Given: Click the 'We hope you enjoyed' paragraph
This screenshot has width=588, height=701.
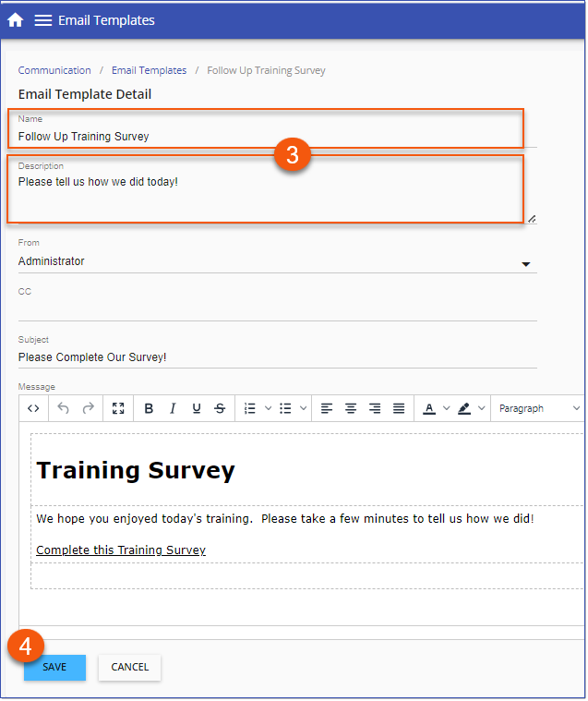Looking at the screenshot, I should 285,519.
